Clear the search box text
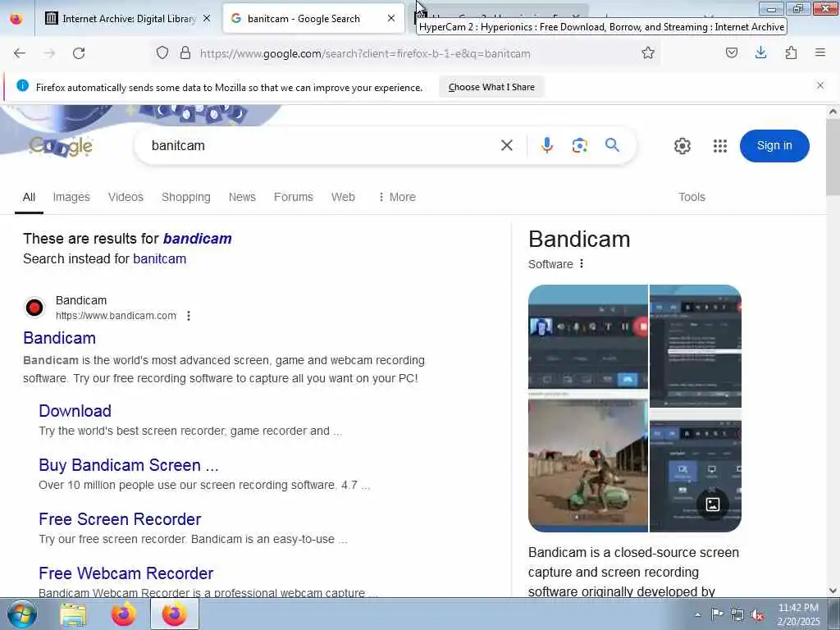The image size is (840, 630). (x=507, y=145)
